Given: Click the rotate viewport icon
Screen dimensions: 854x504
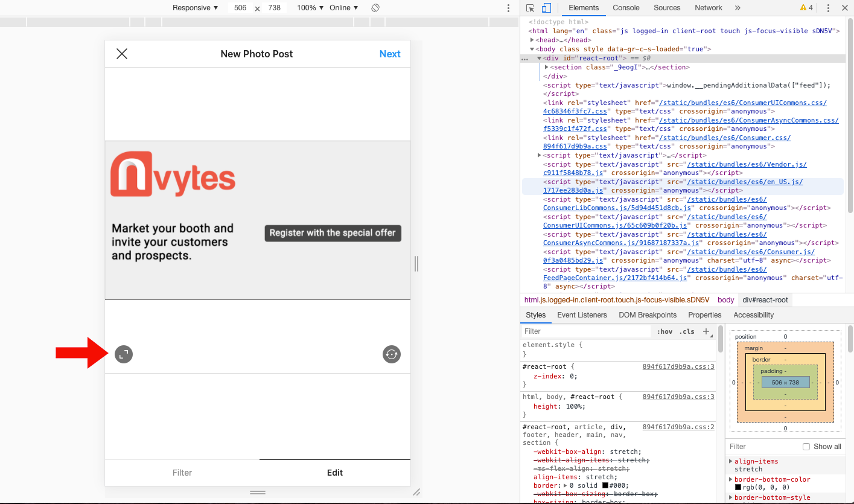Looking at the screenshot, I should pyautogui.click(x=375, y=8).
